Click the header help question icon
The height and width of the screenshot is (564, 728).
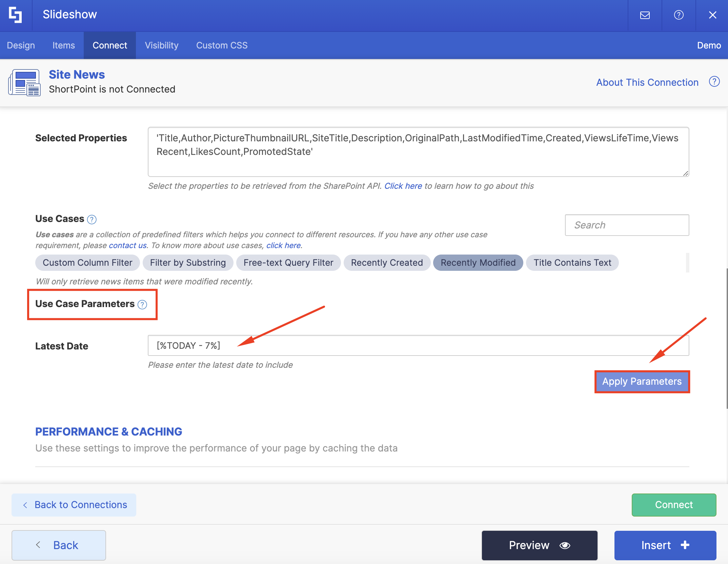tap(679, 15)
